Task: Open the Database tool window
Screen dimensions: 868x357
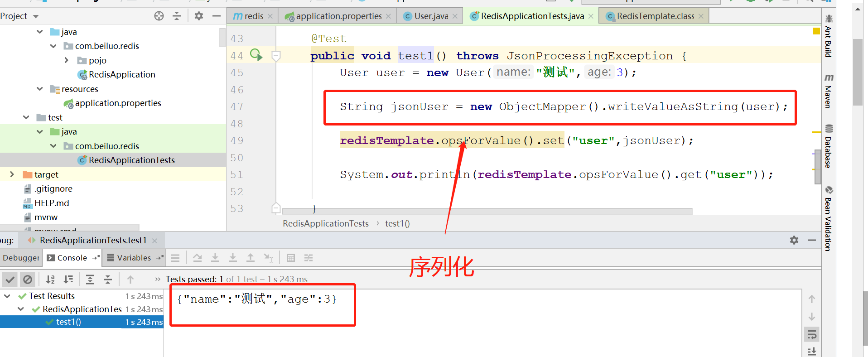Action: tap(829, 146)
